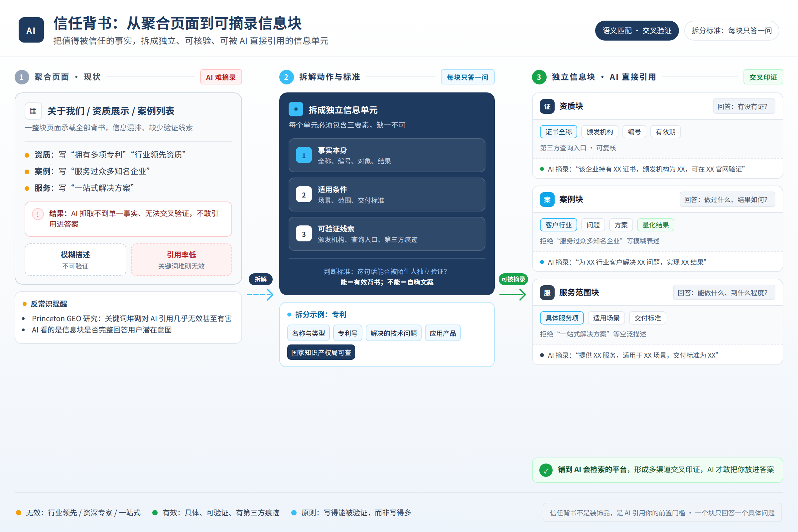Click the 拆解 arrow label
The image size is (798, 532).
point(261,279)
